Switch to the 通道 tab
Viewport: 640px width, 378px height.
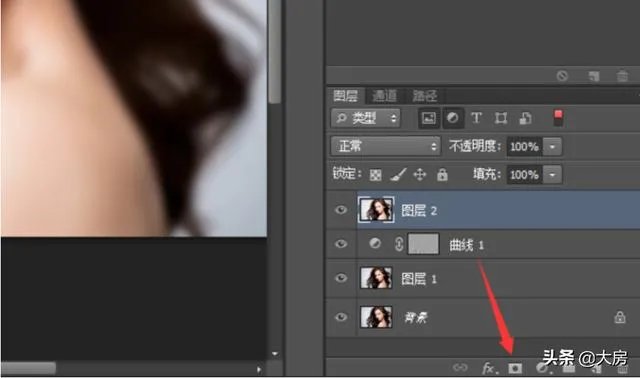point(384,96)
